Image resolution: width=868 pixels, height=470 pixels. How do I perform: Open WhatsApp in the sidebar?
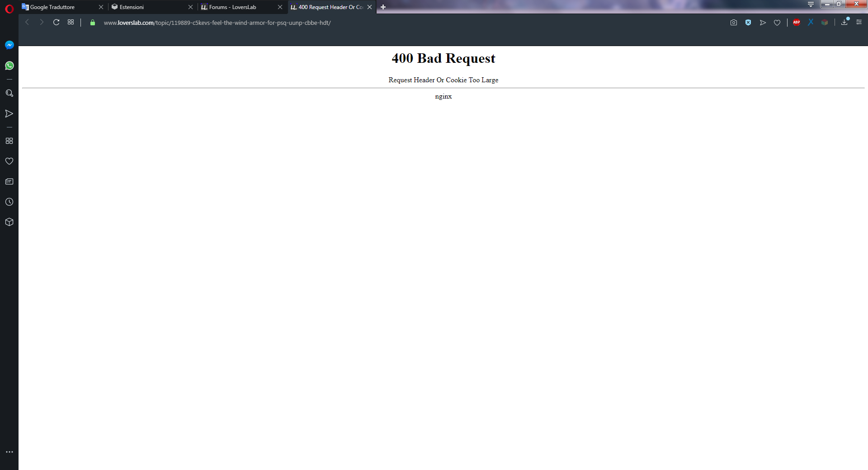(x=9, y=66)
